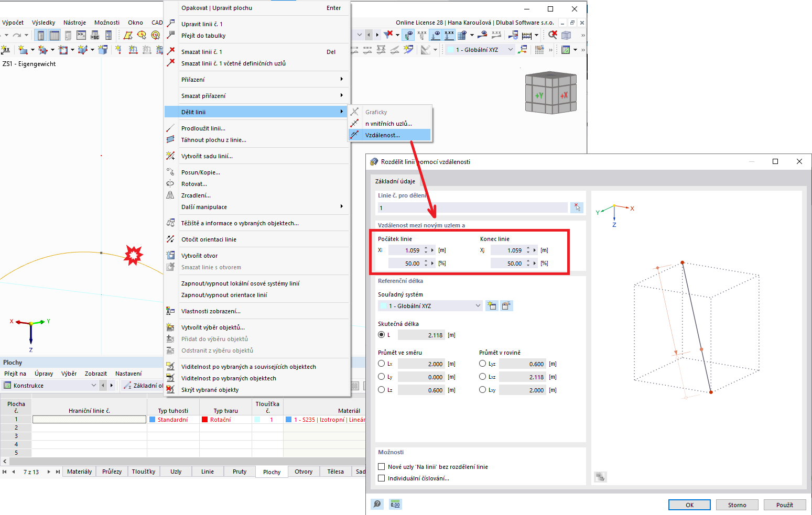812x515 pixels.
Task: Click the camera snapshot icon in the dialog preview
Action: pyautogui.click(x=600, y=477)
